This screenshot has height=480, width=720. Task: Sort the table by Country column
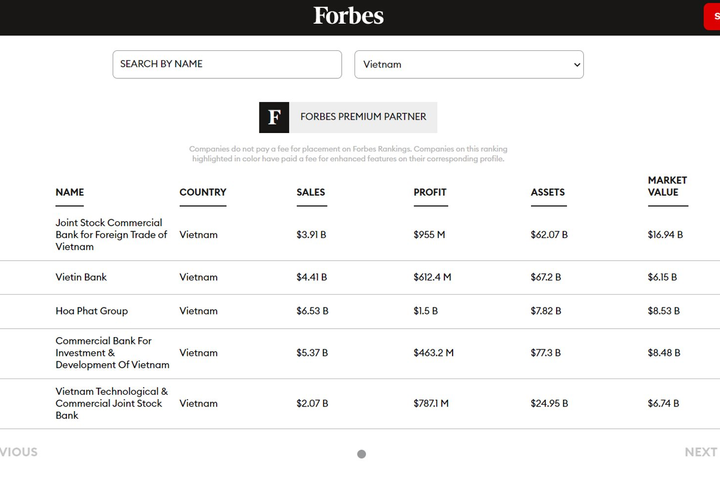coord(203,192)
